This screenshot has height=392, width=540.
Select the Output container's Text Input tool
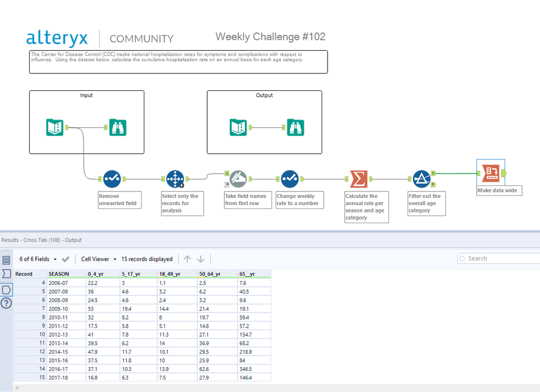pyautogui.click(x=238, y=128)
